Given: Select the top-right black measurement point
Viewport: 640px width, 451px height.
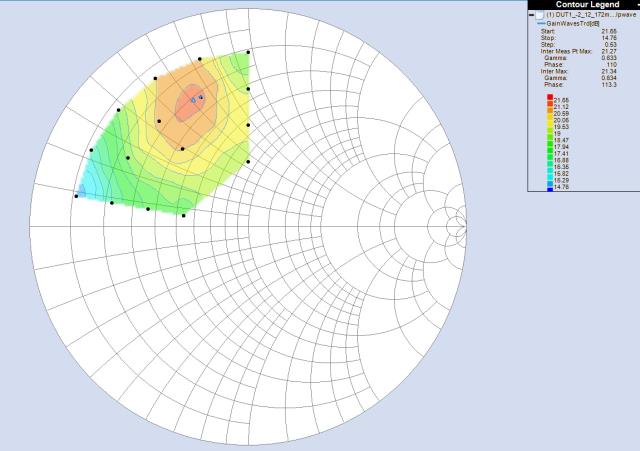Looking at the screenshot, I should [x=248, y=51].
